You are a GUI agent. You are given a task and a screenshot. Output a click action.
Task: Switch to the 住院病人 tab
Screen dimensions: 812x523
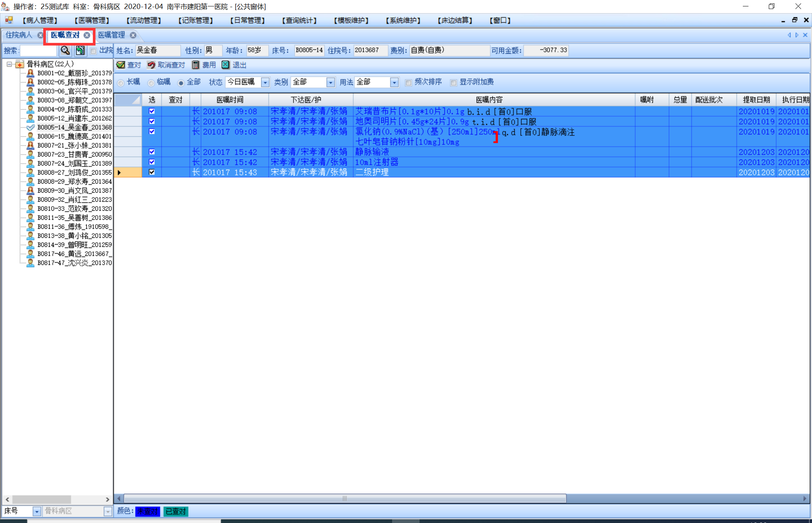pos(19,35)
